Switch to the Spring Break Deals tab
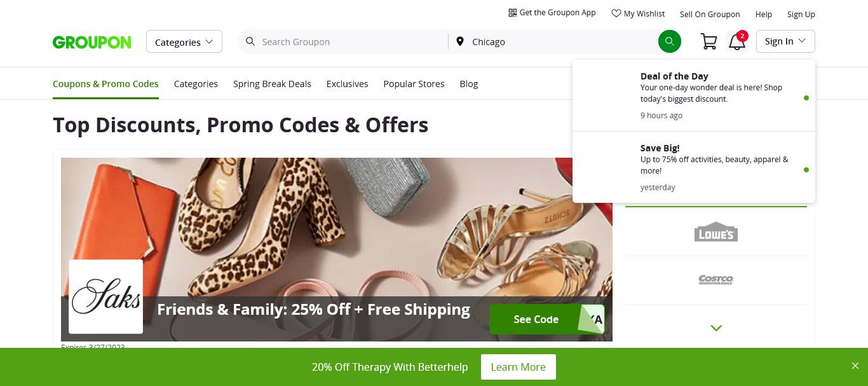This screenshot has height=386, width=868. (x=272, y=84)
